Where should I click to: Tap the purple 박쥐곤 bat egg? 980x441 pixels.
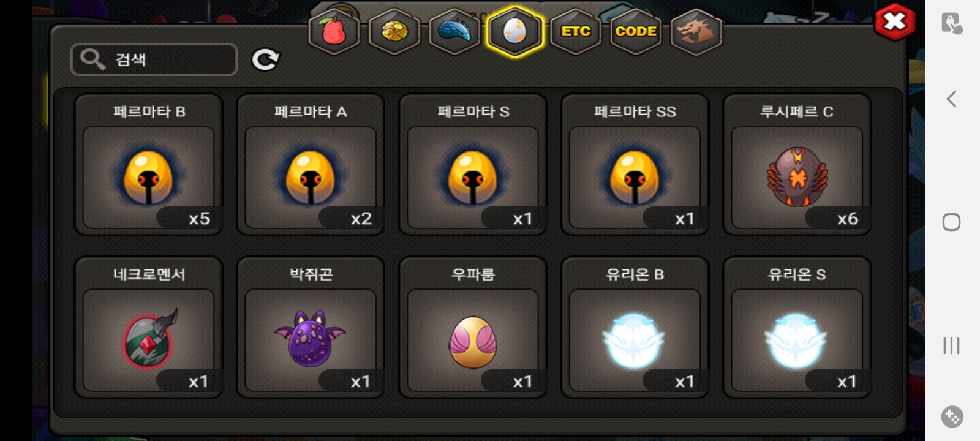[x=311, y=327]
